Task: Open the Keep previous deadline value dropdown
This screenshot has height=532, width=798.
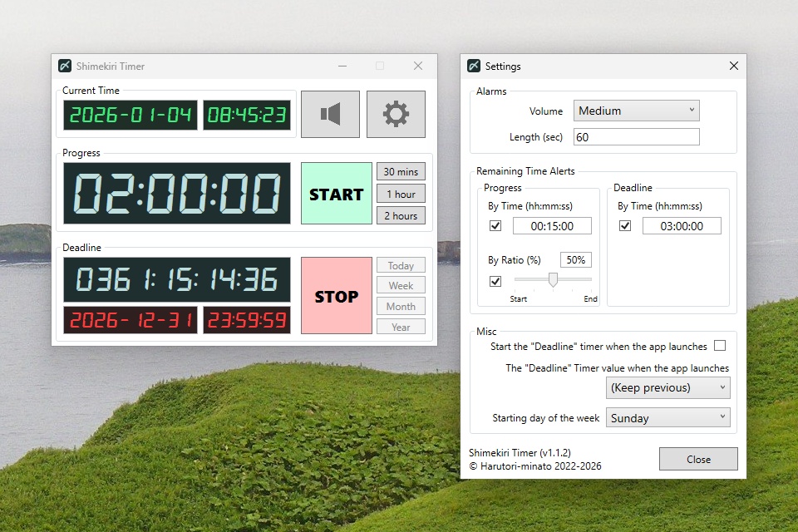Action: (667, 387)
